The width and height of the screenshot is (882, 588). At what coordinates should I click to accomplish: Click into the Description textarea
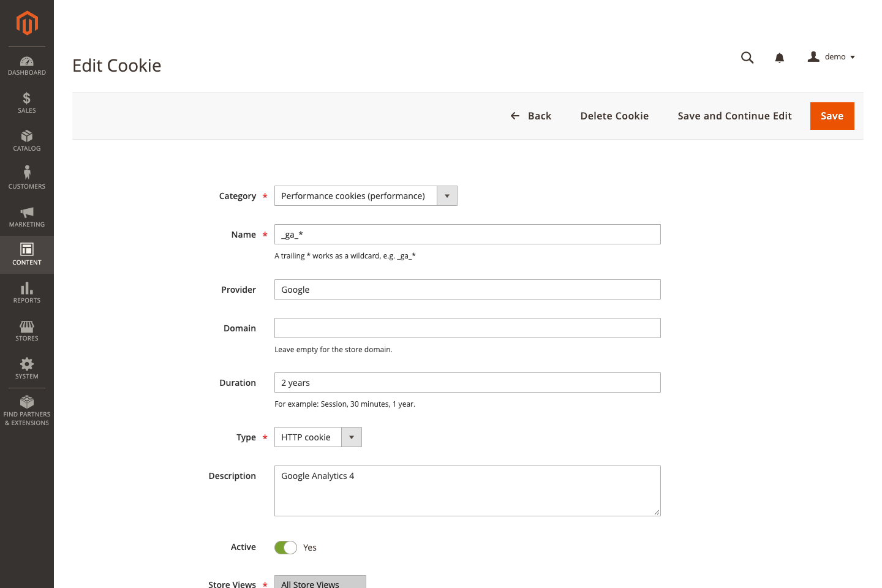coord(467,491)
